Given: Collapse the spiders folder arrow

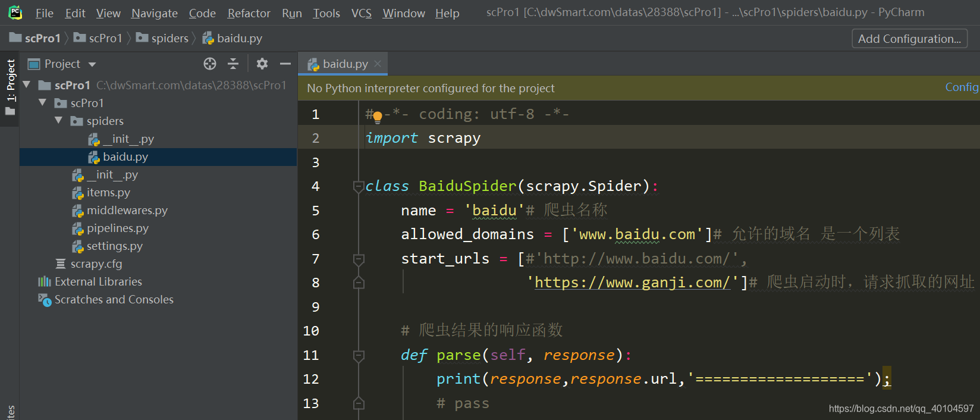Looking at the screenshot, I should 58,121.
